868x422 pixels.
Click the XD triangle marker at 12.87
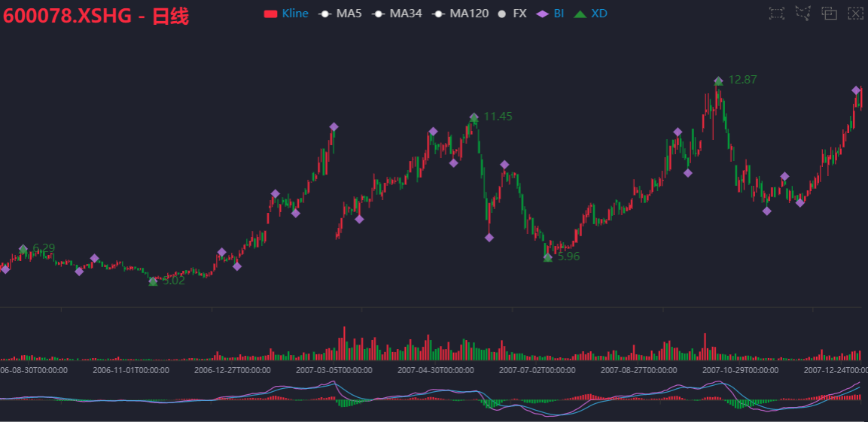pyautogui.click(x=718, y=82)
